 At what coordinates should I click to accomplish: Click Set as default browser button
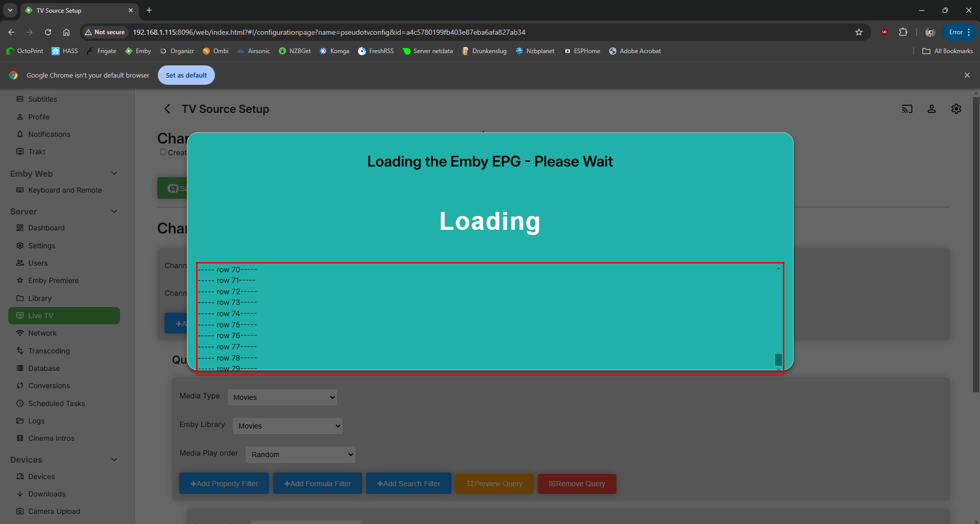pos(186,75)
